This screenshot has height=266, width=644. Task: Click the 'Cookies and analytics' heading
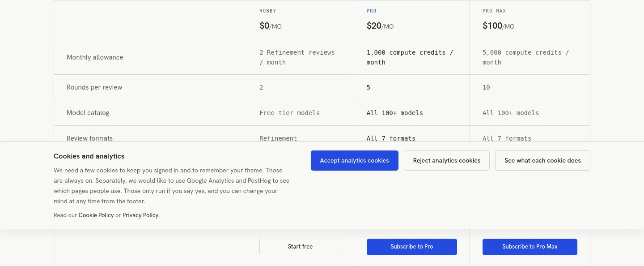[x=89, y=156]
